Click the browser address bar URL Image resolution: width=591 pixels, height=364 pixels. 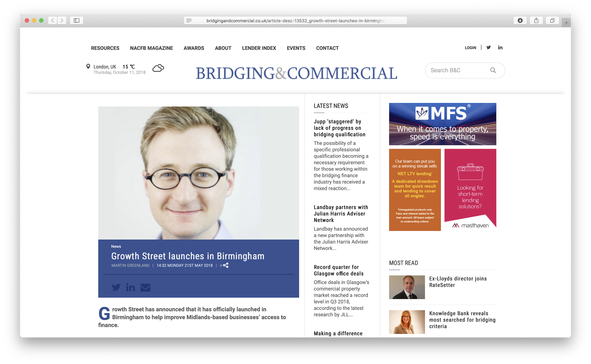pyautogui.click(x=295, y=21)
